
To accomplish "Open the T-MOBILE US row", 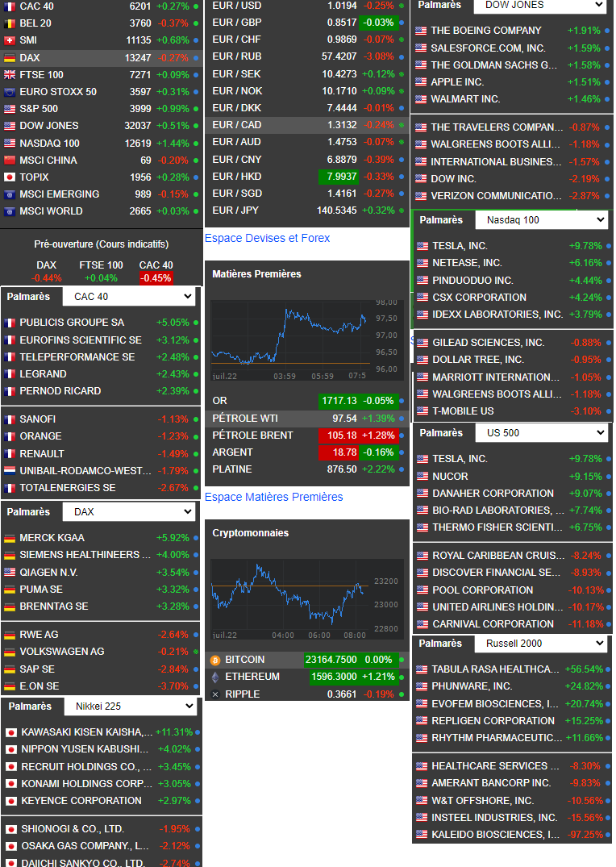I will click(512, 411).
